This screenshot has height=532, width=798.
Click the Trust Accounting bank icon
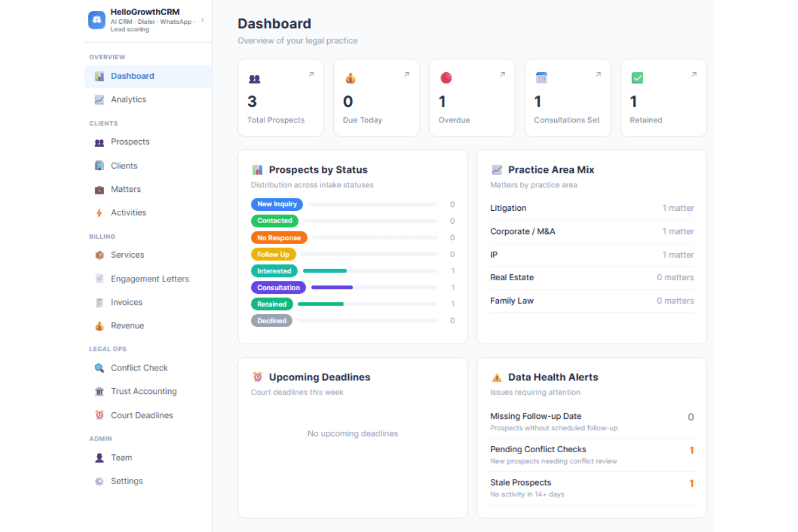point(99,392)
